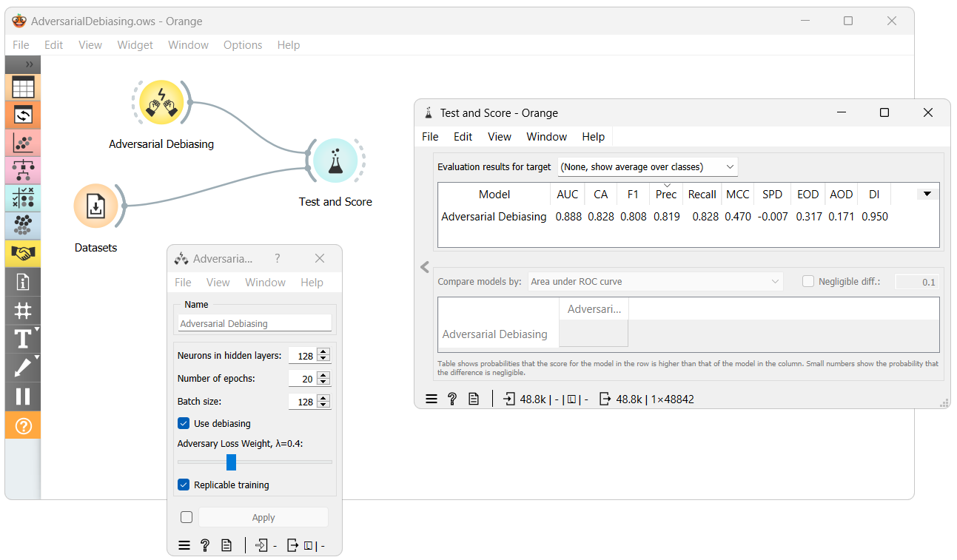Sort table by Prec column header
957x560 pixels.
(666, 194)
